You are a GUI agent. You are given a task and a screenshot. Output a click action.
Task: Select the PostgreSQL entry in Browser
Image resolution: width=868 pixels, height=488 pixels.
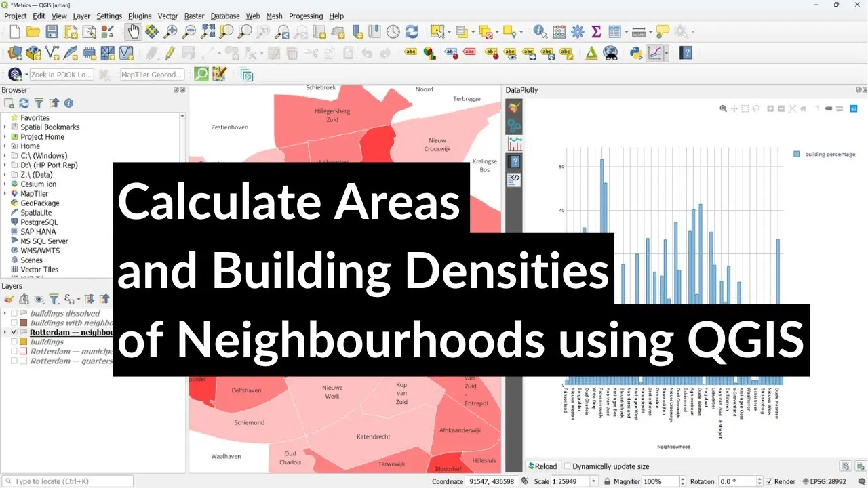(39, 222)
